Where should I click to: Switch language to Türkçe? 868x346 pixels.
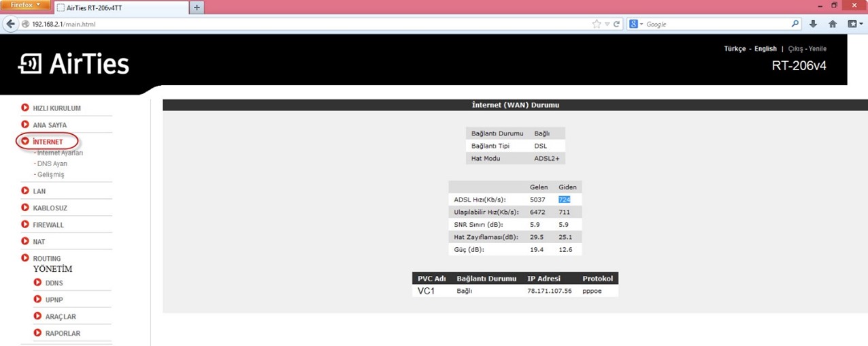[735, 49]
